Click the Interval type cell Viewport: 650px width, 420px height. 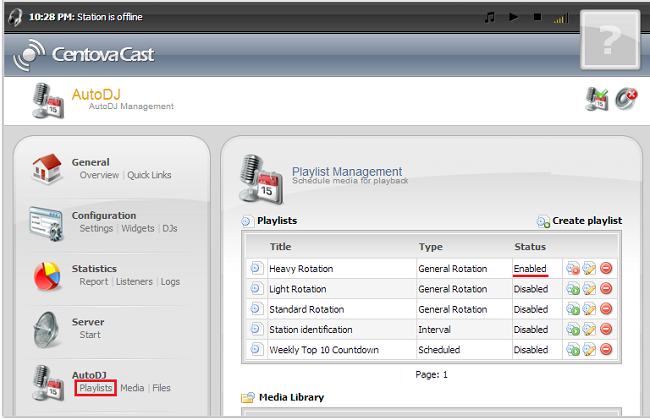tap(434, 330)
